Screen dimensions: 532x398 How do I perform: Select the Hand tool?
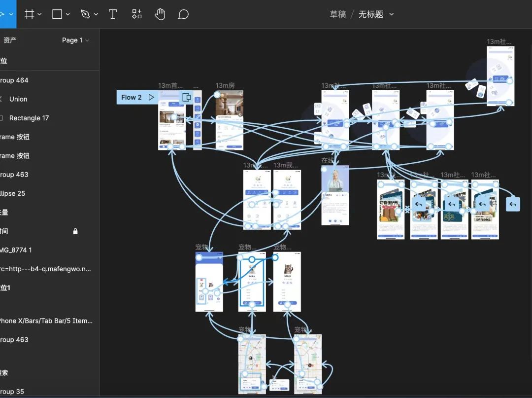coord(160,14)
